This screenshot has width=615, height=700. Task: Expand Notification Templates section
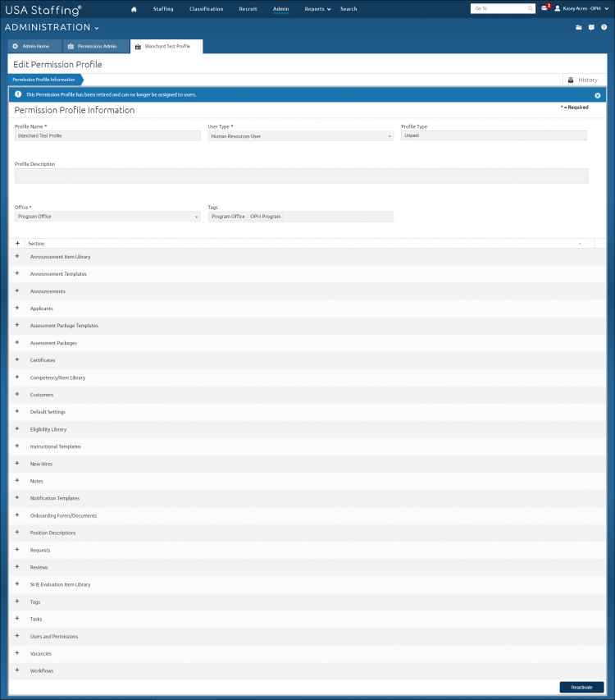(17, 498)
